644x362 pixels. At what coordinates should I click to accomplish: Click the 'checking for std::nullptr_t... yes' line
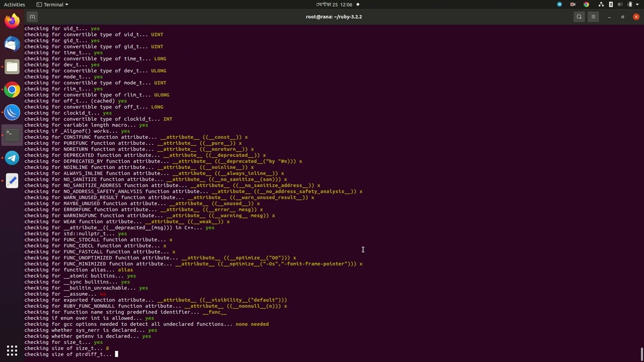point(75,234)
